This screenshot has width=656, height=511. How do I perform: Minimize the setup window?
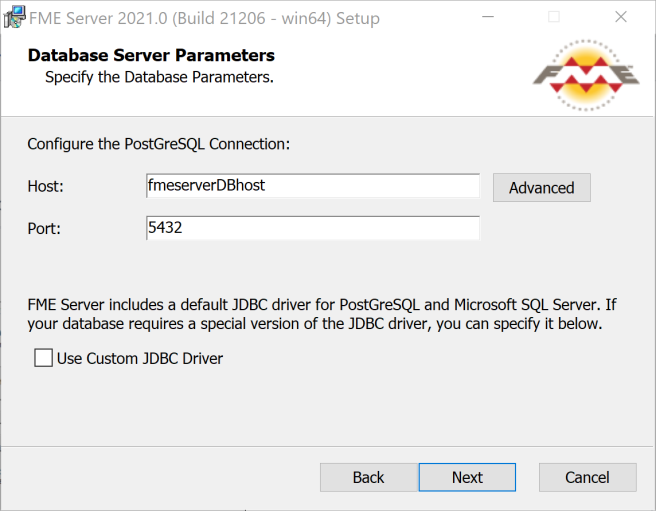[x=496, y=17]
